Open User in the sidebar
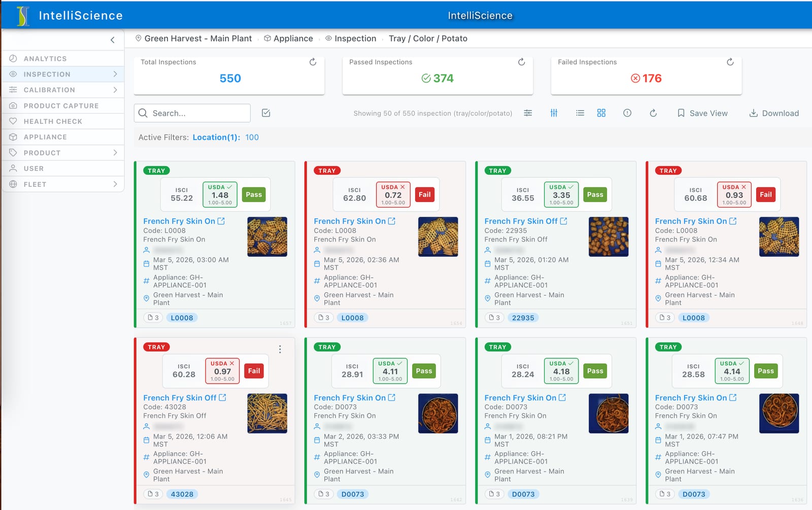The image size is (812, 510). click(x=63, y=168)
